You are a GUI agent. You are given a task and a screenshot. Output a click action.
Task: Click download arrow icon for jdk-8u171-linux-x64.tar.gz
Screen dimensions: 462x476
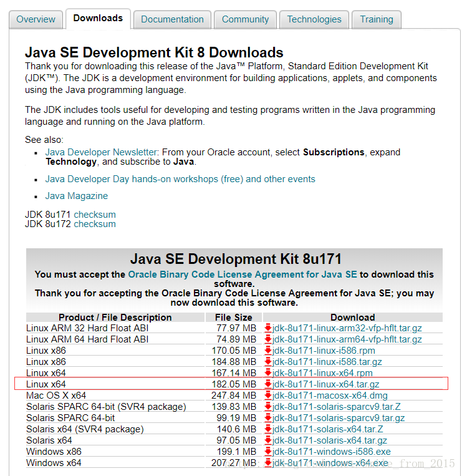pyautogui.click(x=268, y=384)
